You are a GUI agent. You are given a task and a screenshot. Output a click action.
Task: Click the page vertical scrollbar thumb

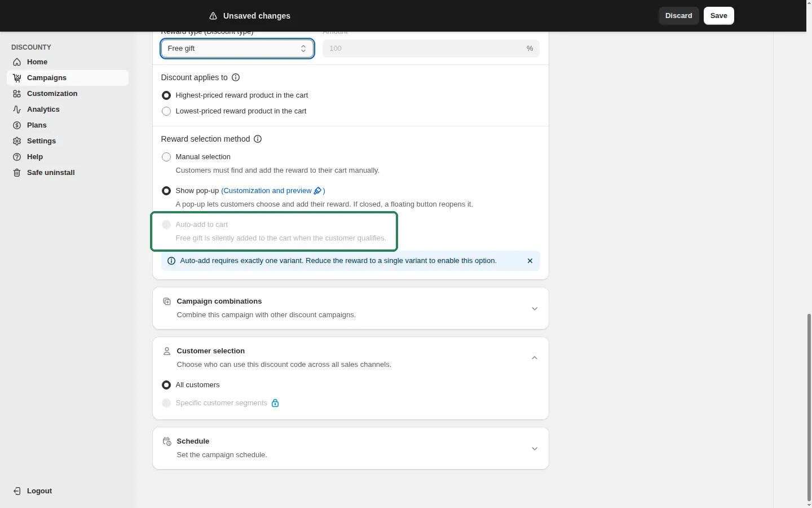tap(809, 406)
